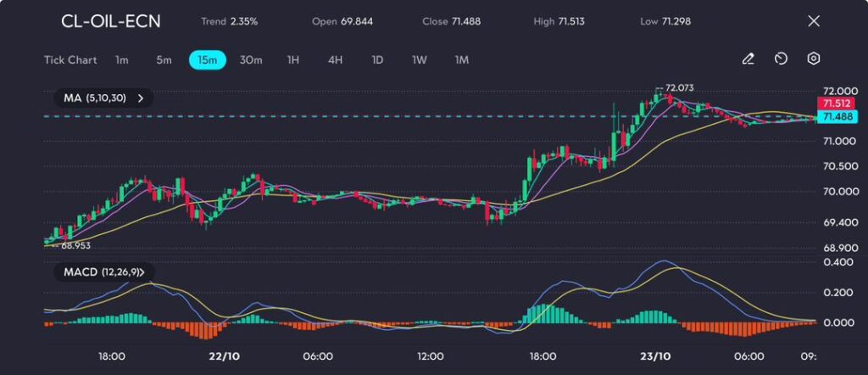The width and height of the screenshot is (868, 375).
Task: Click the circular gauge icon beside the pencil
Action: (781, 59)
